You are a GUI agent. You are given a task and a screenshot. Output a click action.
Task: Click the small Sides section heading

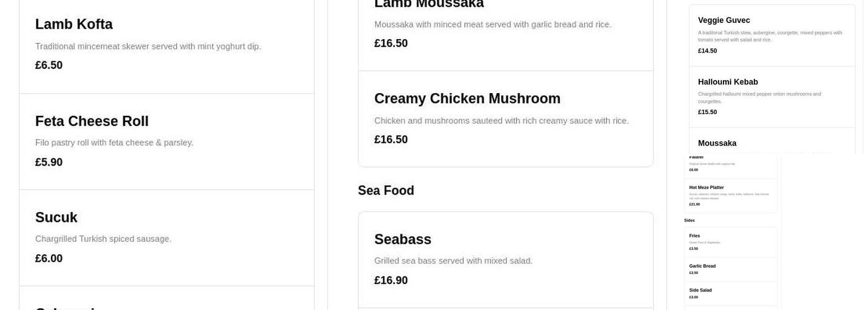[689, 220]
